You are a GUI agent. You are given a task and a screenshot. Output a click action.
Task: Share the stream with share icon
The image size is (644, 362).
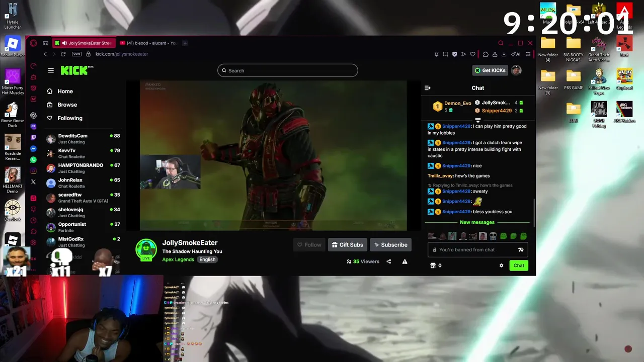click(388, 261)
